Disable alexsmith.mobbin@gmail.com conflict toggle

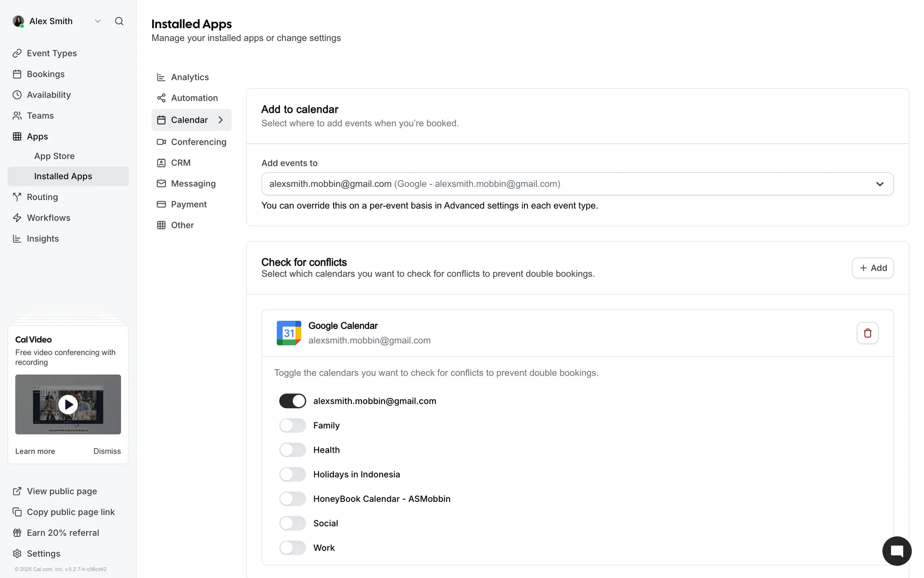[x=293, y=401]
